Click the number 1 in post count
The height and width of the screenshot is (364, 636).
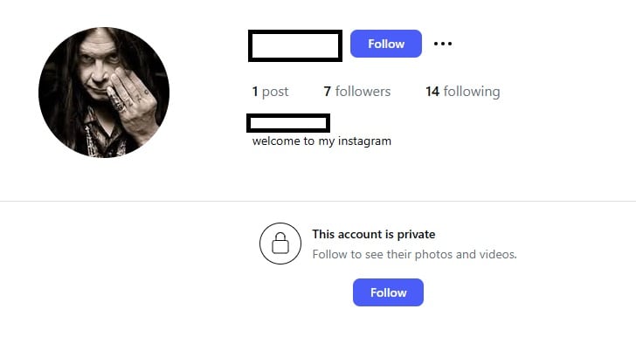pyautogui.click(x=255, y=92)
